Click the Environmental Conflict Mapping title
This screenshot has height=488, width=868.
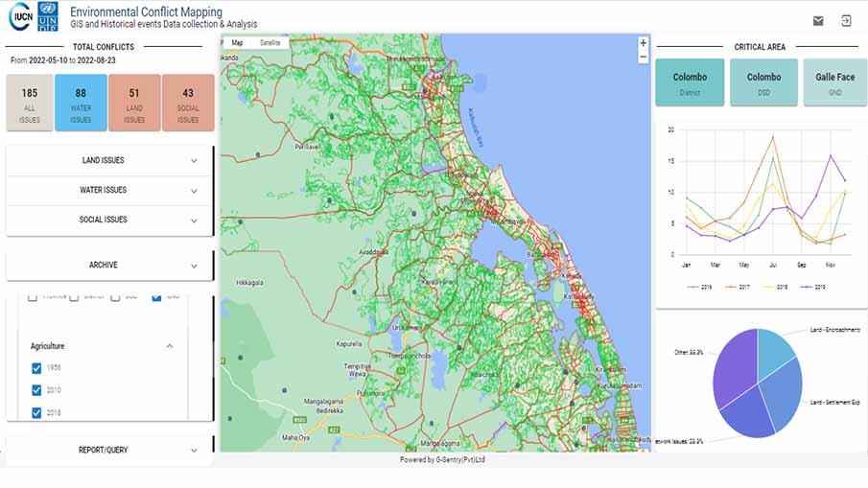(146, 12)
